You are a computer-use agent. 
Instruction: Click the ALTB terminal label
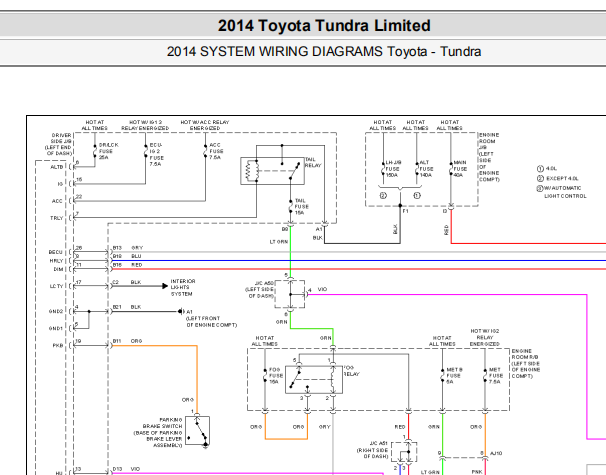coord(56,167)
